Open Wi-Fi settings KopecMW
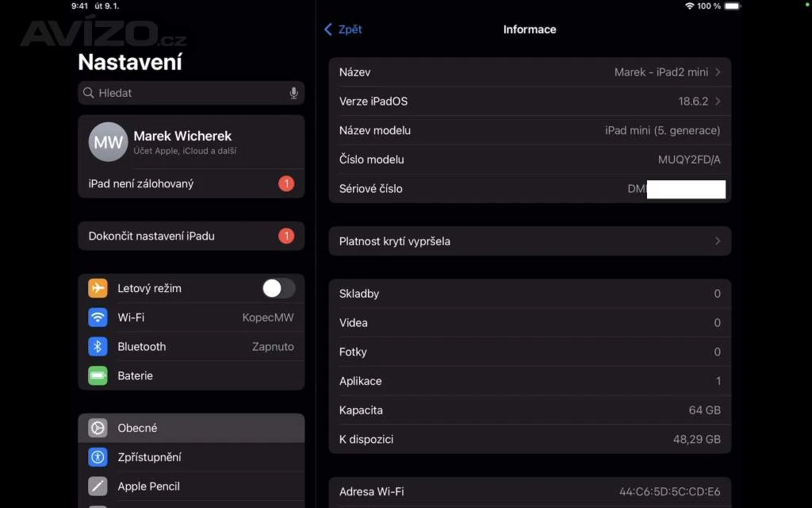The image size is (812, 508). click(x=191, y=317)
